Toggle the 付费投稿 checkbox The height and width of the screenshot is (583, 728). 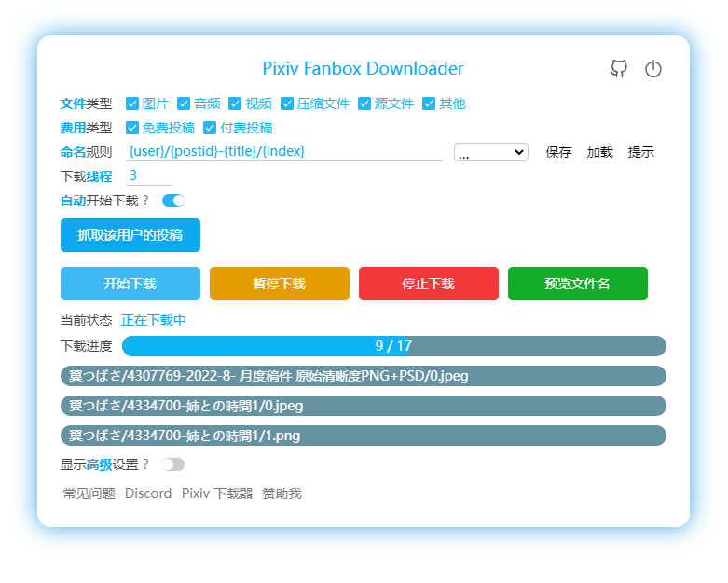click(x=210, y=128)
